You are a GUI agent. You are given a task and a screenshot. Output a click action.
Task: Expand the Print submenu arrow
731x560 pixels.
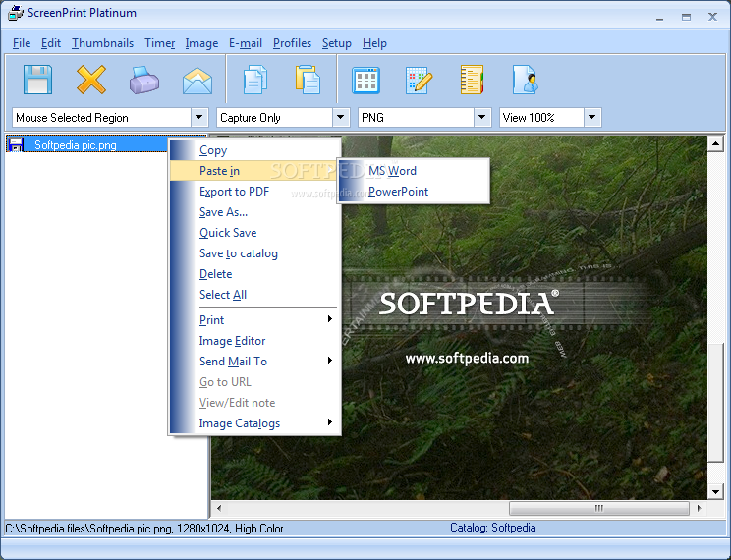pyautogui.click(x=329, y=319)
